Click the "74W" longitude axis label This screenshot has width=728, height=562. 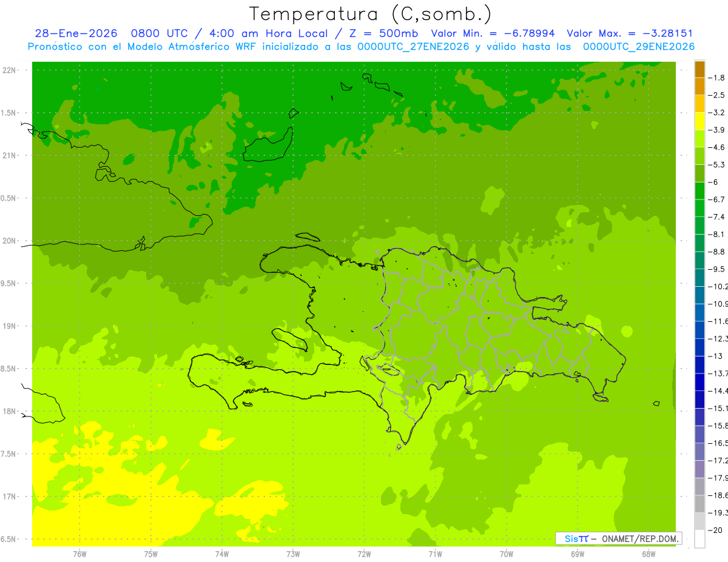click(x=222, y=554)
